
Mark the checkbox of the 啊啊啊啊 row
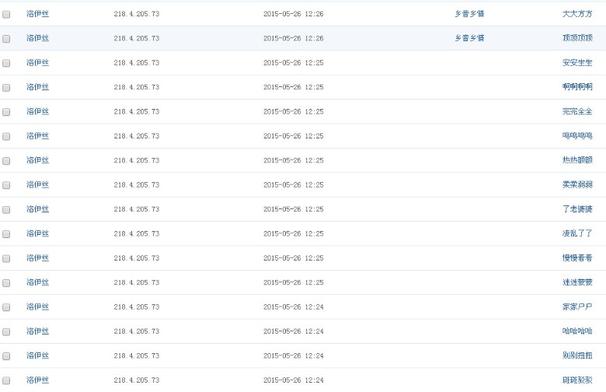[6, 88]
